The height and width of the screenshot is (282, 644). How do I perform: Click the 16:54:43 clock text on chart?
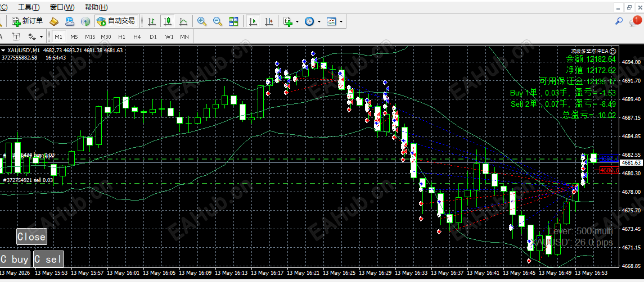coord(56,58)
